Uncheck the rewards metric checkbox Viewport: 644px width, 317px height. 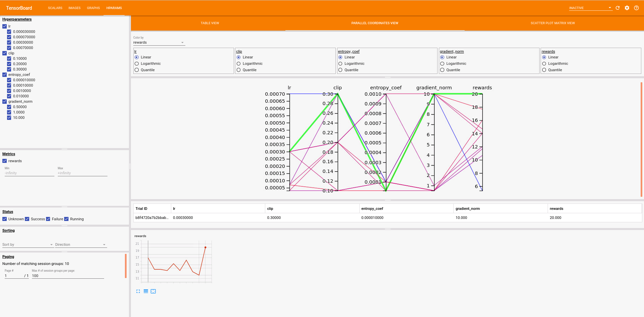[x=4, y=161]
